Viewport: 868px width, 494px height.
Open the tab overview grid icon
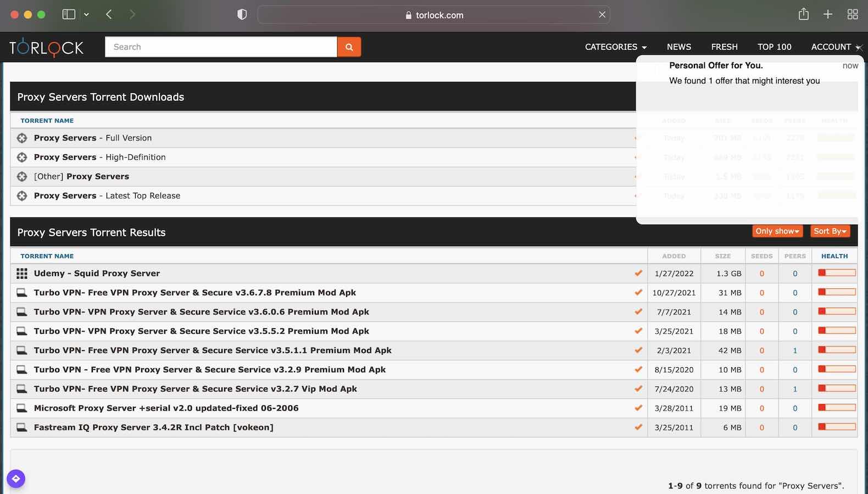pyautogui.click(x=852, y=15)
